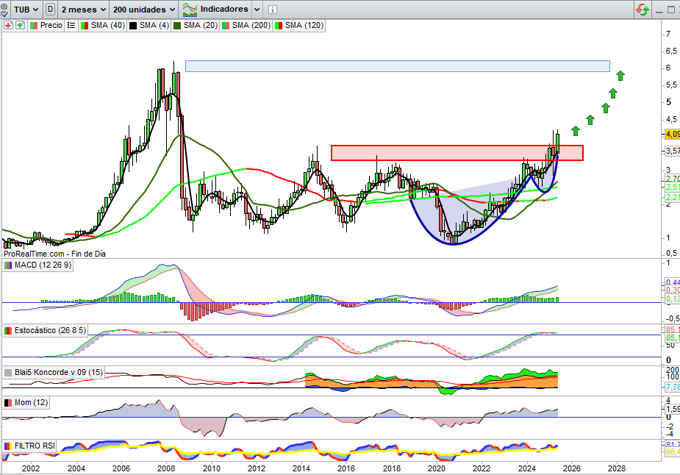The image size is (680, 475).
Task: Click the D chart-type button
Action: [x=50, y=9]
